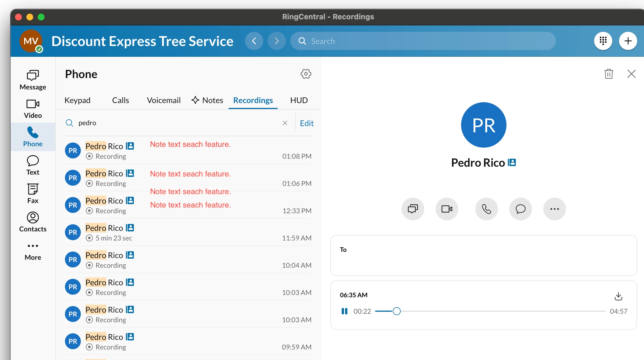Open the dial pad grid icon
644x360 pixels.
coord(603,41)
